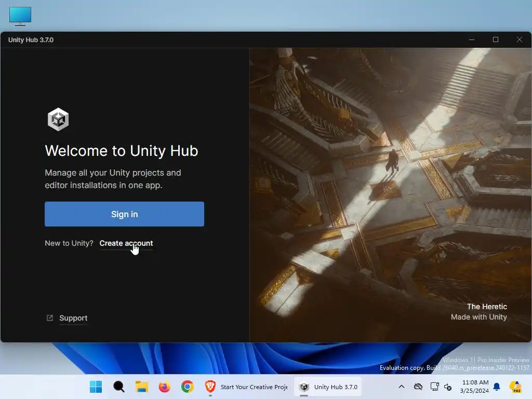The width and height of the screenshot is (532, 399).
Task: Close the Unity Hub window
Action: pos(519,39)
